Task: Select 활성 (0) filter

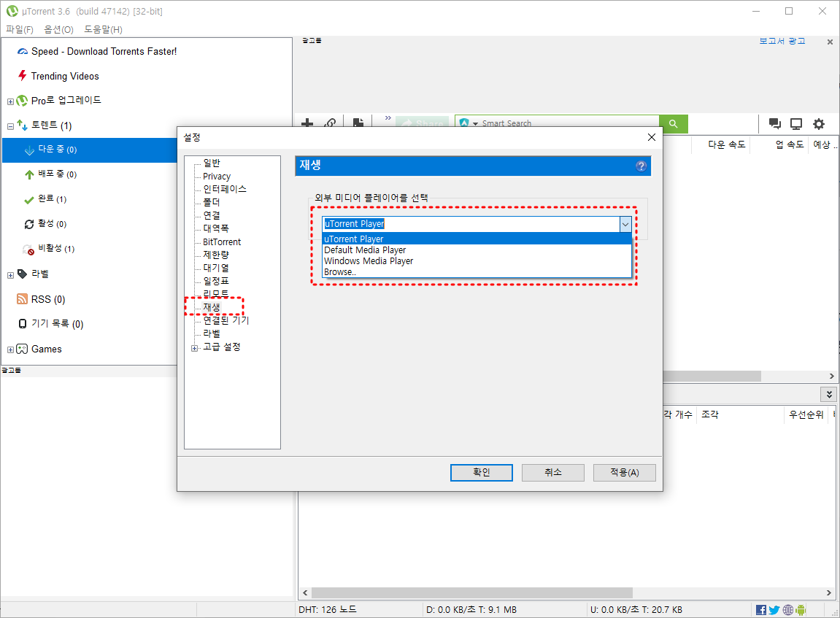Action: [x=52, y=223]
